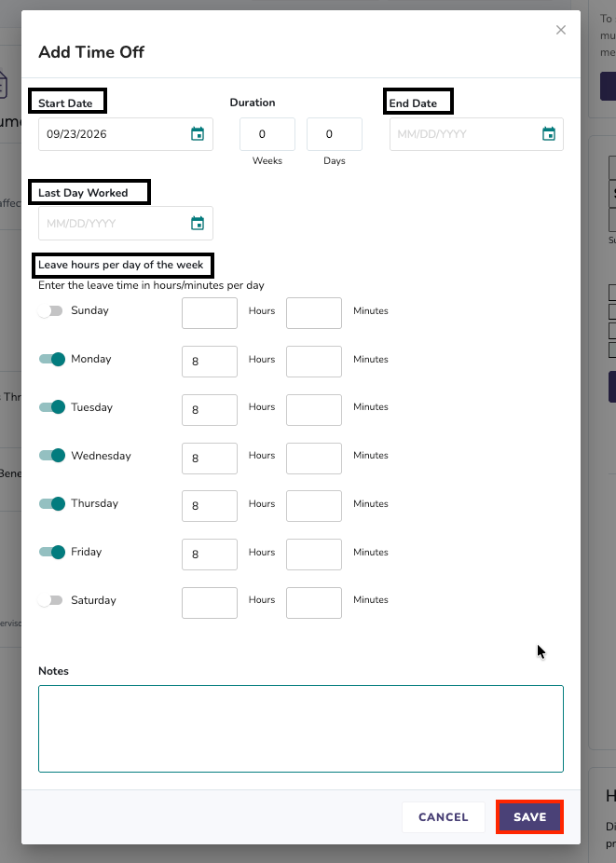Screen dimensions: 616x863
Task: Open the Last Day Worked calendar icon
Action: pyautogui.click(x=197, y=223)
